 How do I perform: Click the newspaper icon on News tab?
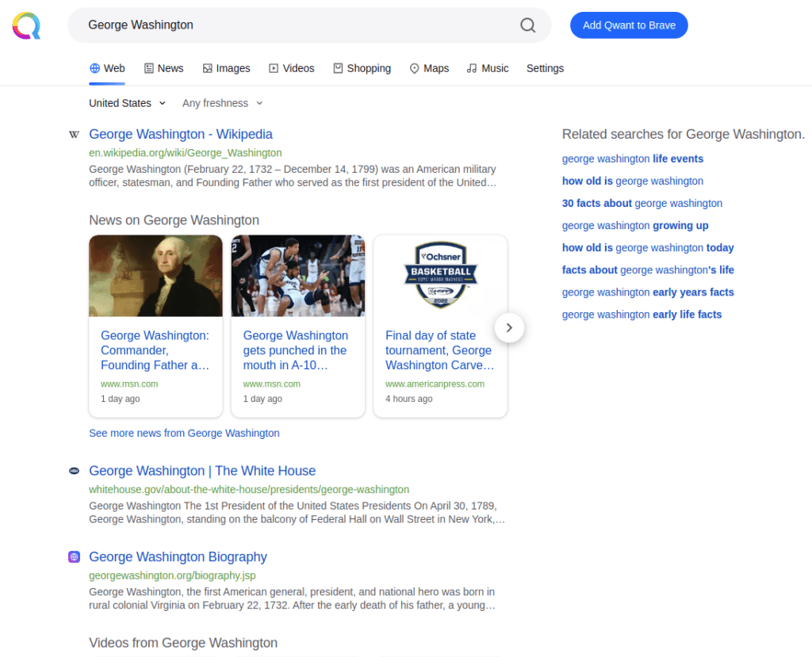148,68
